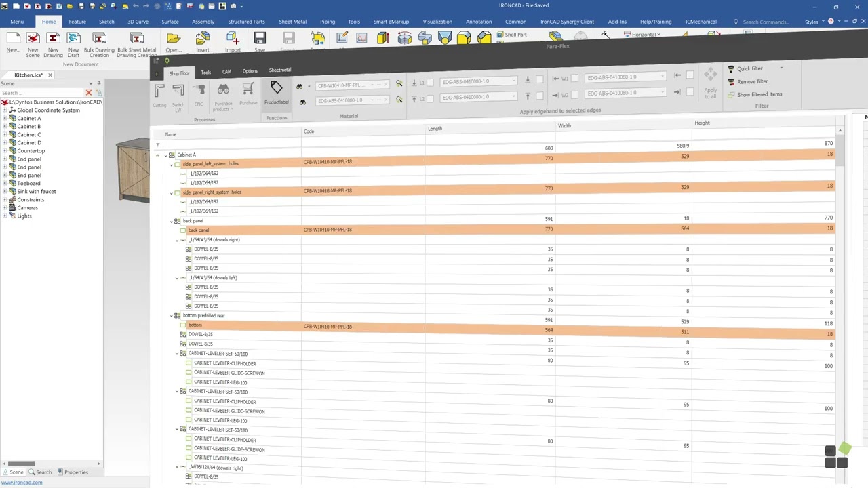The image size is (868, 488).
Task: Clear scene search with red X
Action: [x=88, y=93]
